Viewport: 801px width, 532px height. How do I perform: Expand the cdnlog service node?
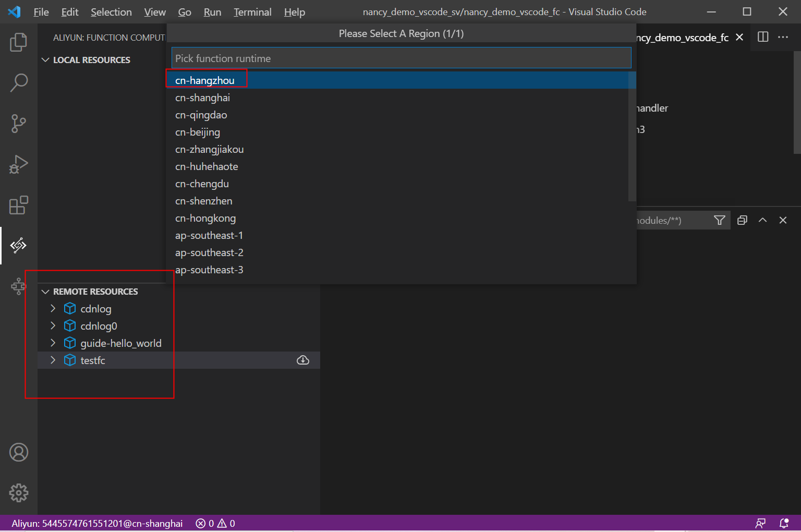pos(53,309)
